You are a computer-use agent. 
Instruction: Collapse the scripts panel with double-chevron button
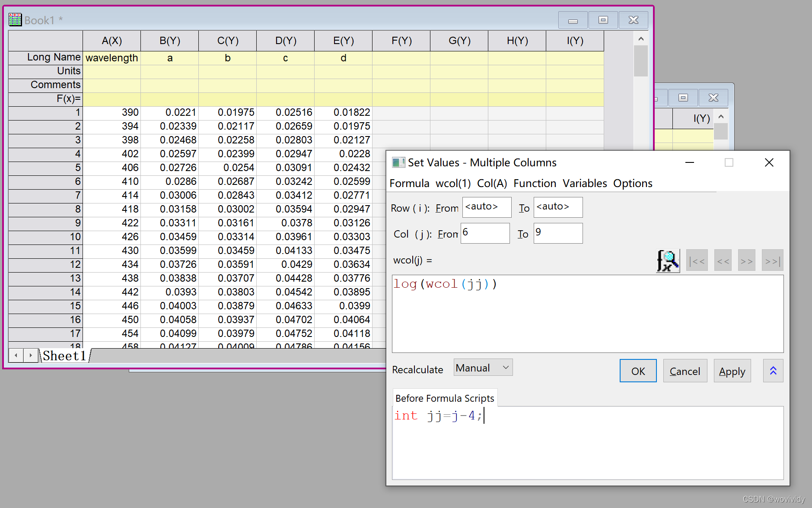pyautogui.click(x=773, y=371)
